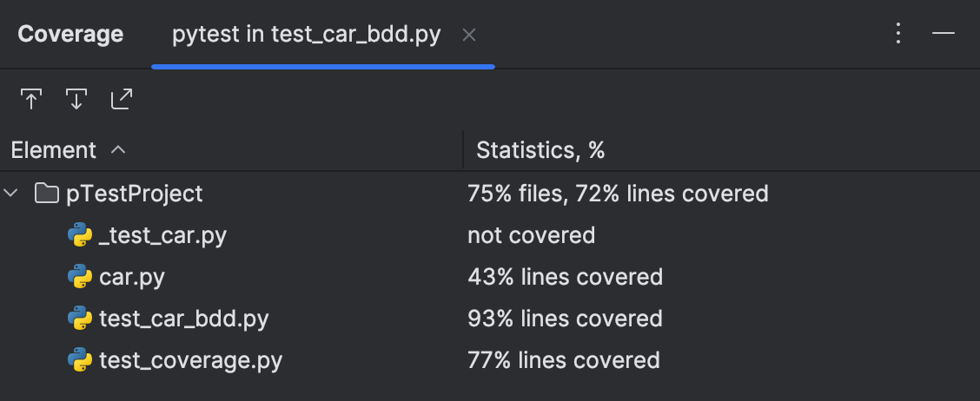
Task: Click the pTestProject folder icon
Action: (x=47, y=193)
